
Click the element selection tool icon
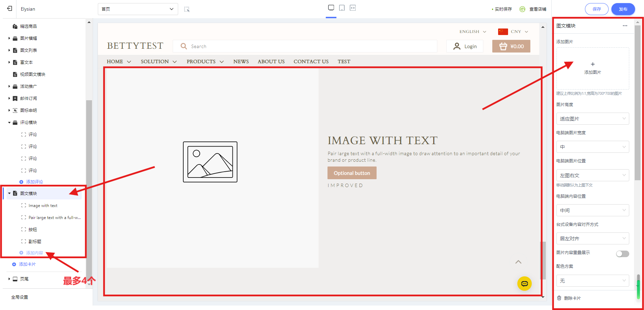pyautogui.click(x=187, y=9)
